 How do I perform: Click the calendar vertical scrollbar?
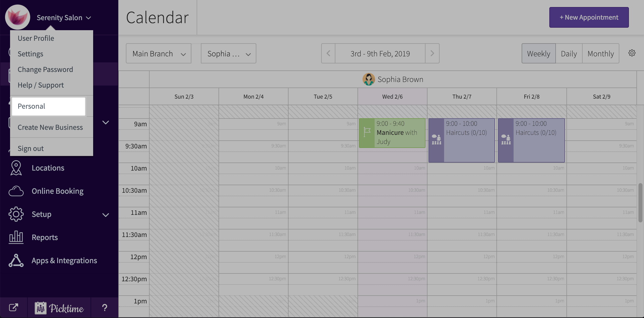(x=640, y=203)
